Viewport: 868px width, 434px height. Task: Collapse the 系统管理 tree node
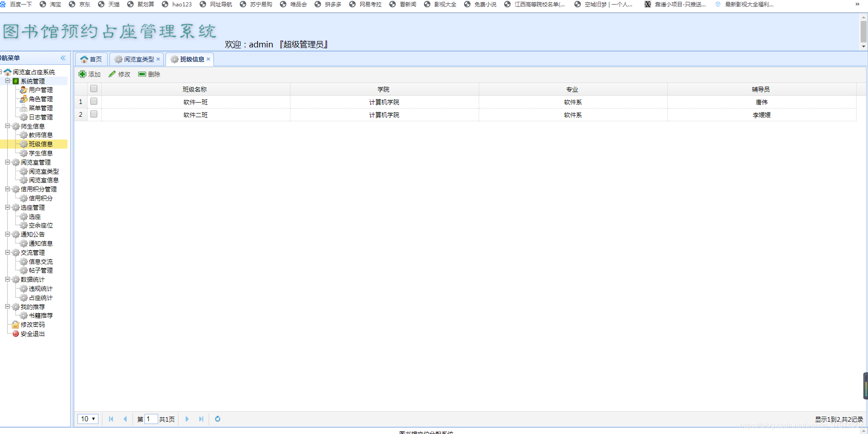[7, 81]
